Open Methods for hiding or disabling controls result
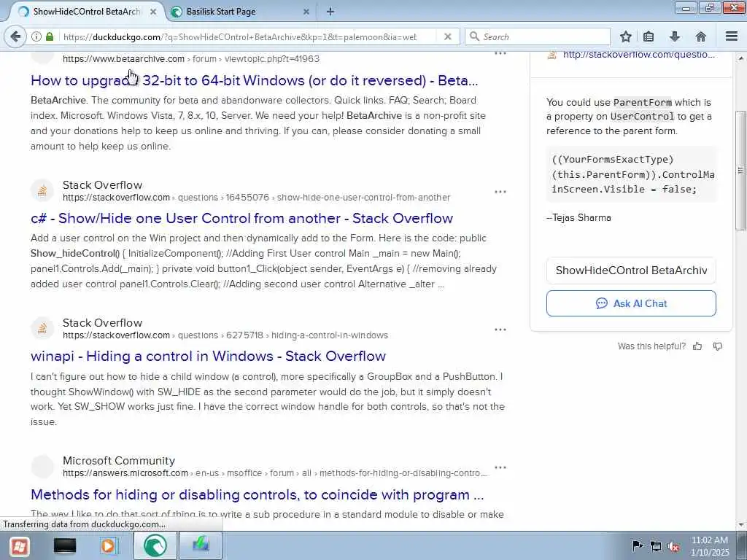The width and height of the screenshot is (747, 560). coord(258,495)
